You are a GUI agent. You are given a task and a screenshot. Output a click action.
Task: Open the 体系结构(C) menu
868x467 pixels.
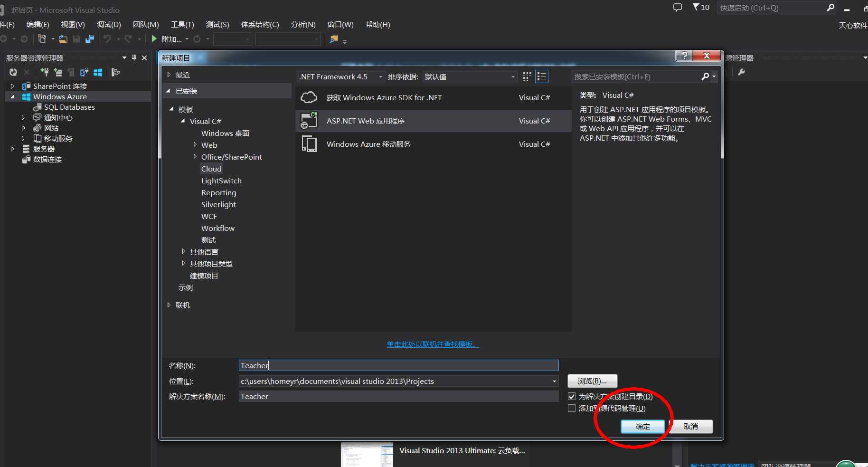coord(260,24)
